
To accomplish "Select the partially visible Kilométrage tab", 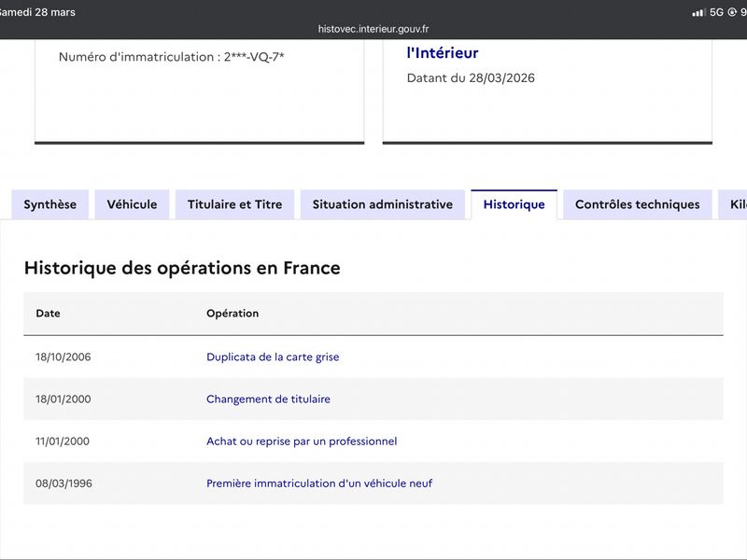I will point(734,204).
